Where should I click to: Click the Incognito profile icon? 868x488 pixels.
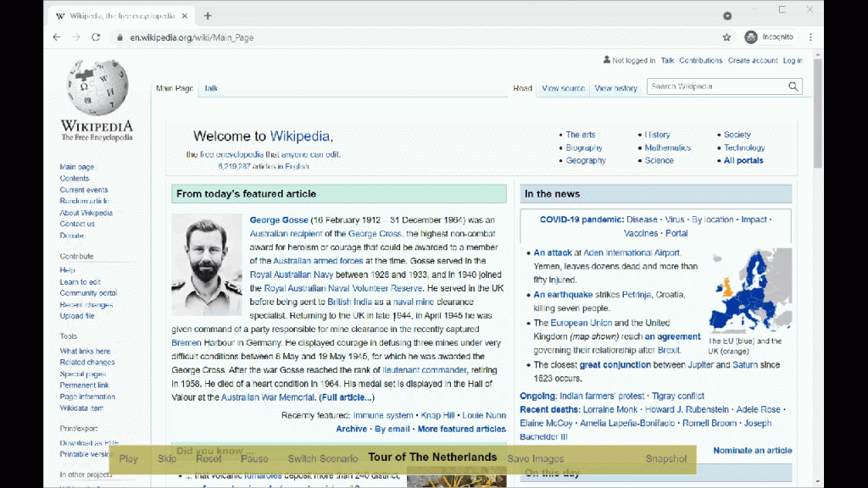751,37
